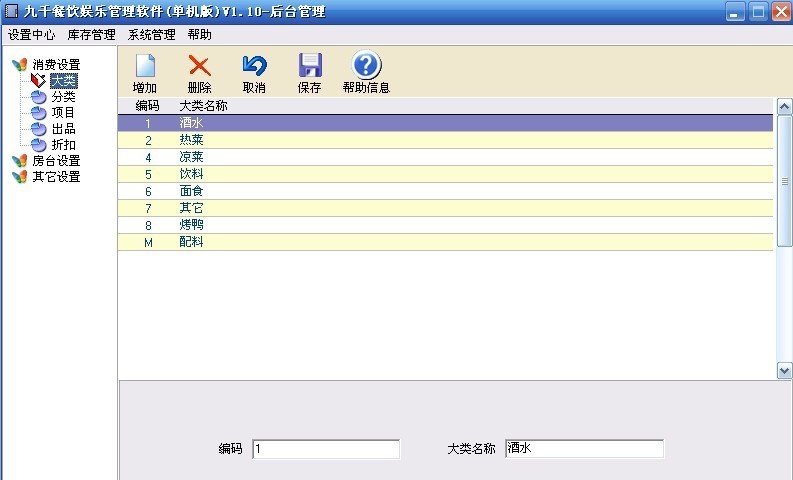Select 大类 in the tree
This screenshot has width=793, height=480.
coord(64,81)
